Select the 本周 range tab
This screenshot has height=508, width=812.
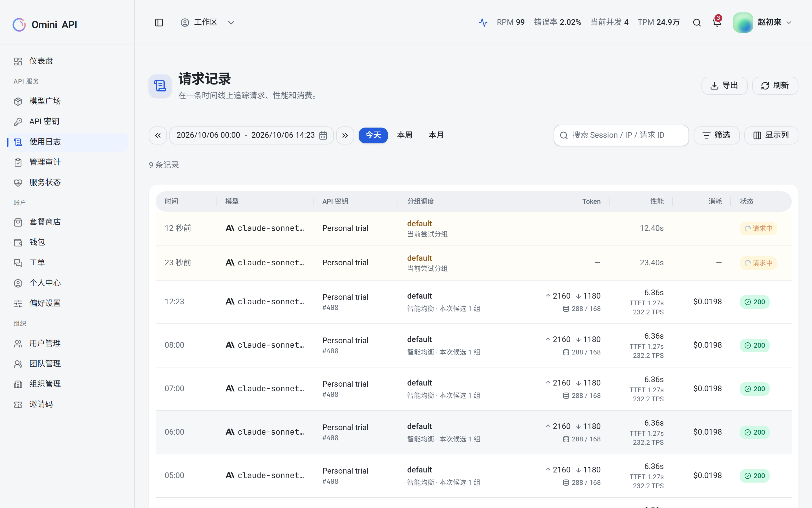click(405, 135)
